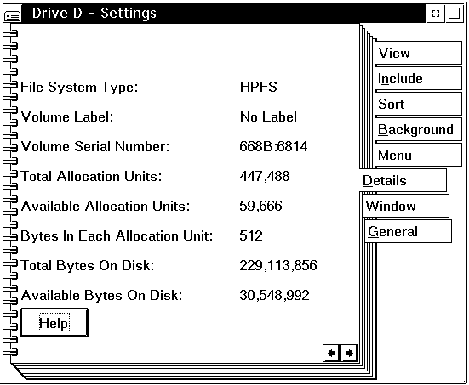Go to the General tab

[408, 231]
